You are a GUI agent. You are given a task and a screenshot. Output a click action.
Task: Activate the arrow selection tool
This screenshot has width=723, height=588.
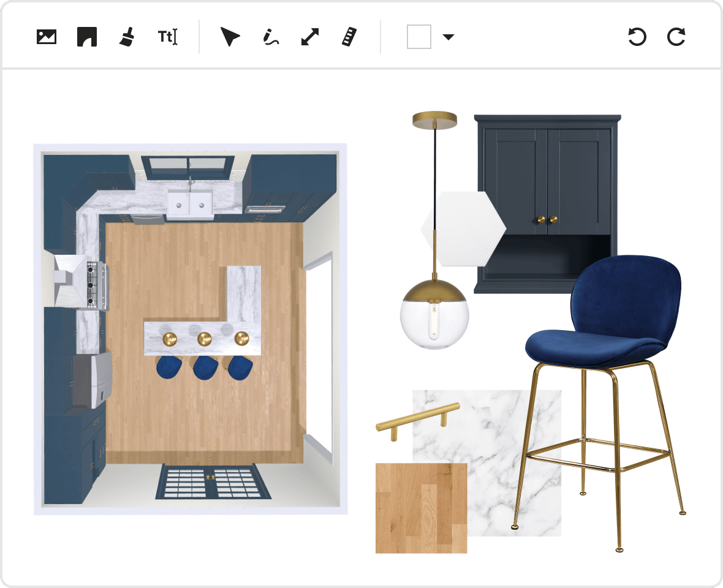[x=230, y=37]
